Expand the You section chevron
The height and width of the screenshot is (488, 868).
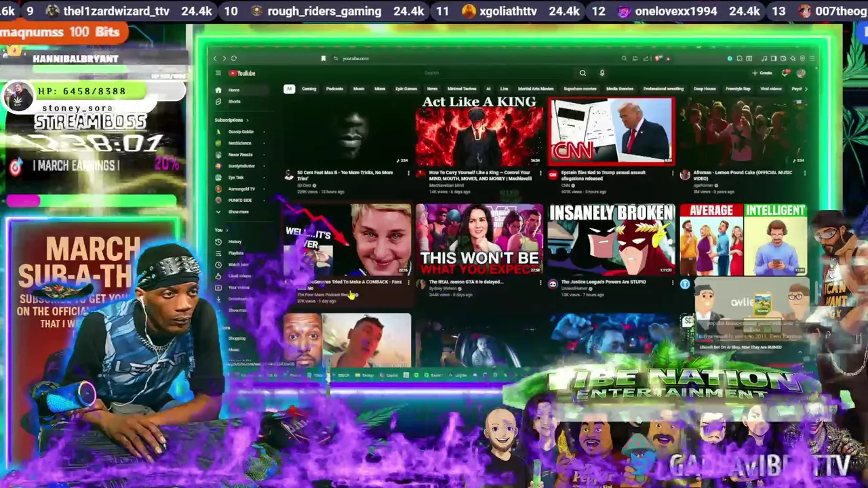226,230
